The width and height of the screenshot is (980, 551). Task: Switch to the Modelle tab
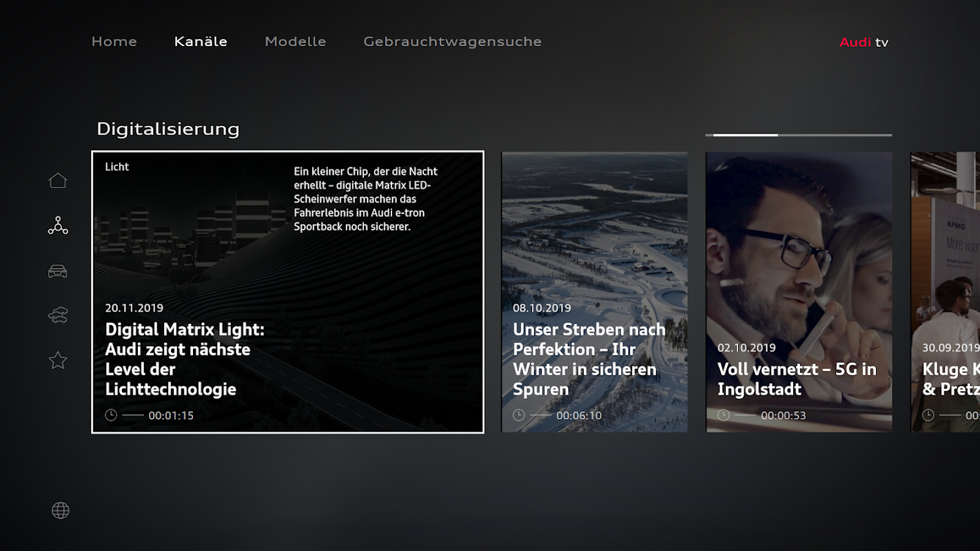pyautogui.click(x=296, y=41)
